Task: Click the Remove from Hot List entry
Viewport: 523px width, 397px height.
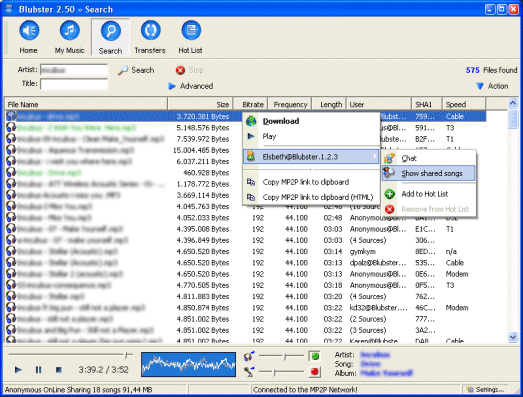Action: click(x=429, y=209)
